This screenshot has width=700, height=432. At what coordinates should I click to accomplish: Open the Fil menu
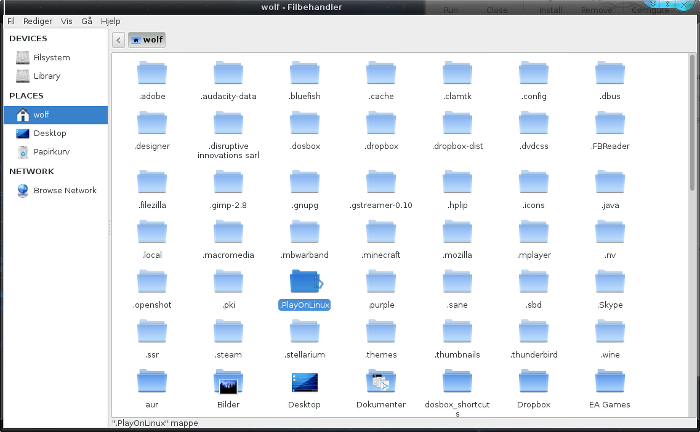(x=11, y=21)
